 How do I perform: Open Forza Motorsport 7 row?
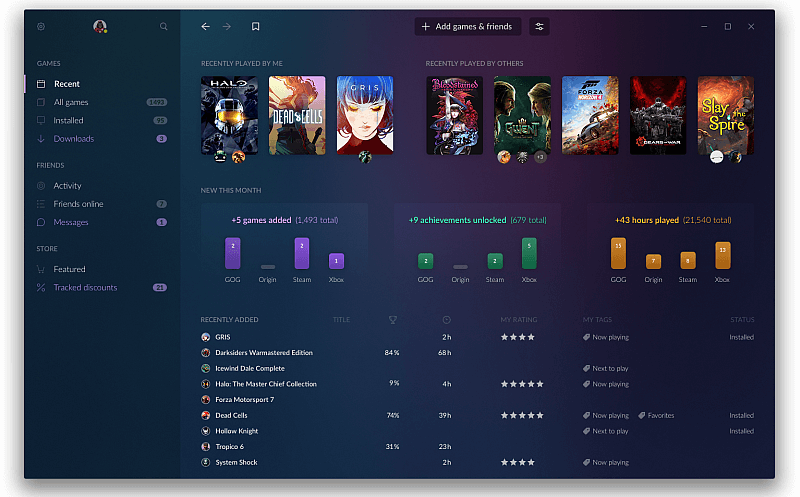[x=478, y=400]
